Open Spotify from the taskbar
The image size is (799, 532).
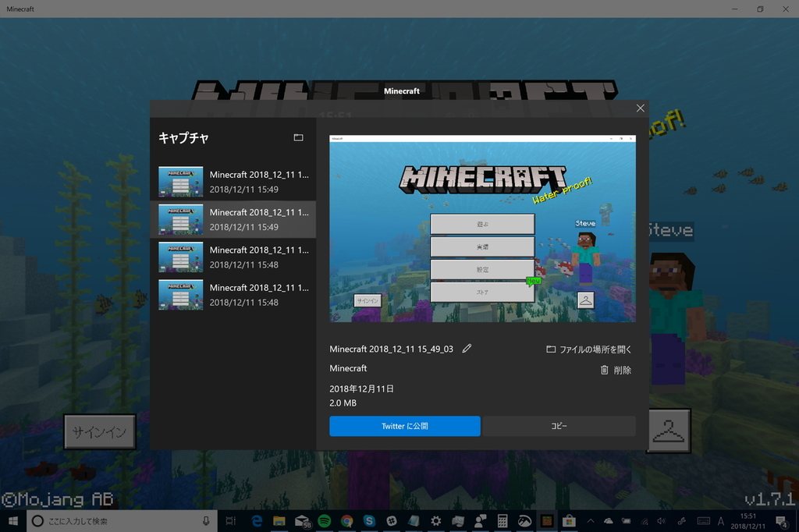pos(324,521)
